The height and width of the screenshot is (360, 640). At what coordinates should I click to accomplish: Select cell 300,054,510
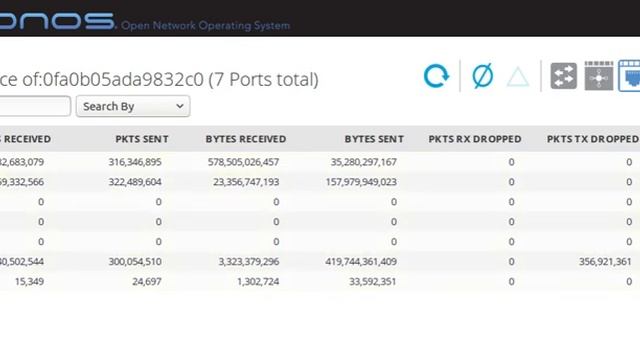pyautogui.click(x=135, y=262)
